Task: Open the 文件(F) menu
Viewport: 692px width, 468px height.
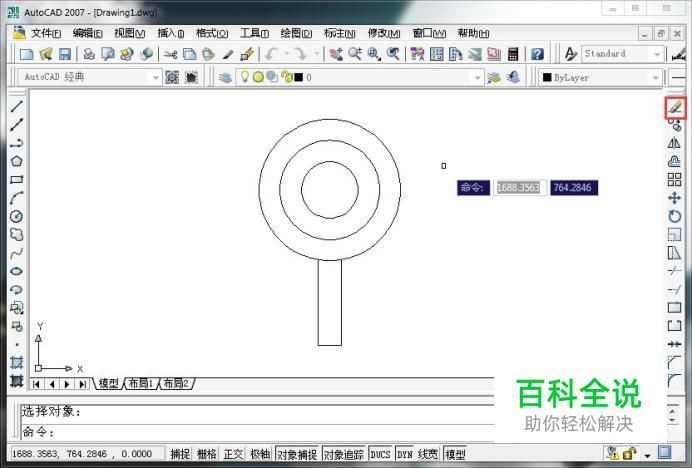Action: [46, 33]
